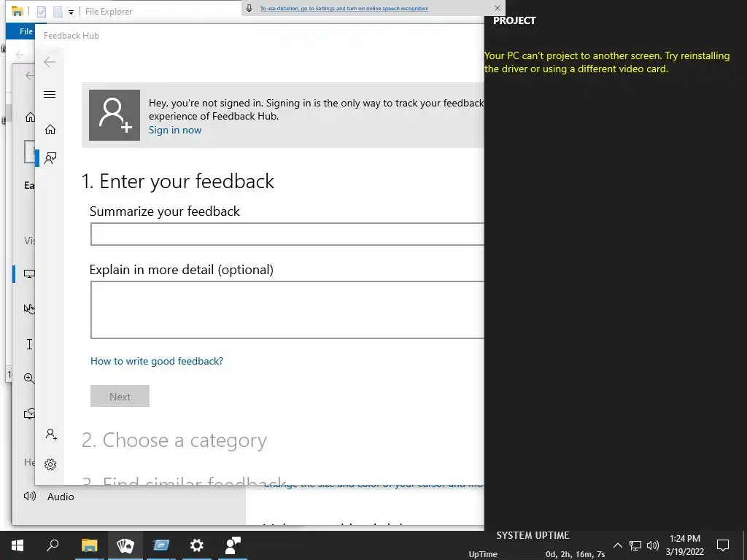
Task: Open Settings gear from taskbar
Action: (x=197, y=545)
